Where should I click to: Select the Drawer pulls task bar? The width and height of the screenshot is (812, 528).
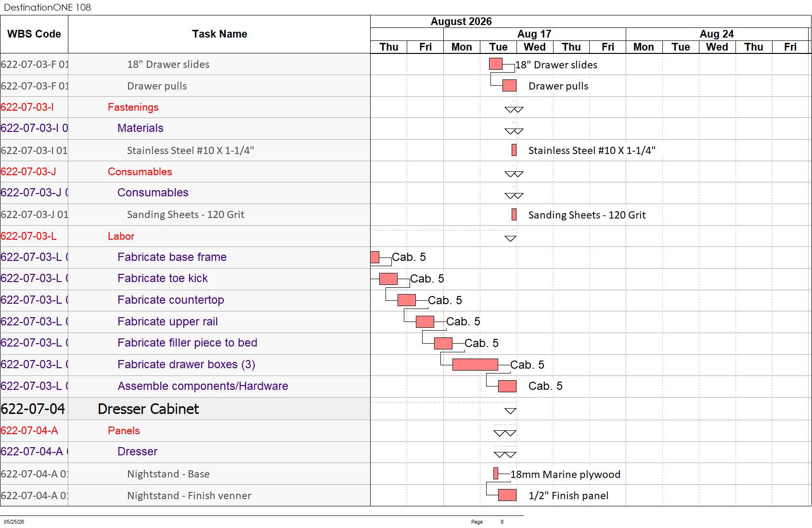tap(509, 86)
